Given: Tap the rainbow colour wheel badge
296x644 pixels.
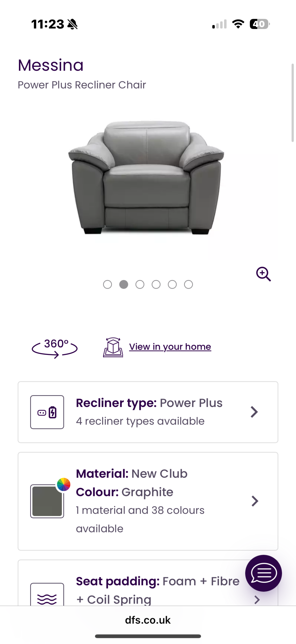Looking at the screenshot, I should (64, 484).
